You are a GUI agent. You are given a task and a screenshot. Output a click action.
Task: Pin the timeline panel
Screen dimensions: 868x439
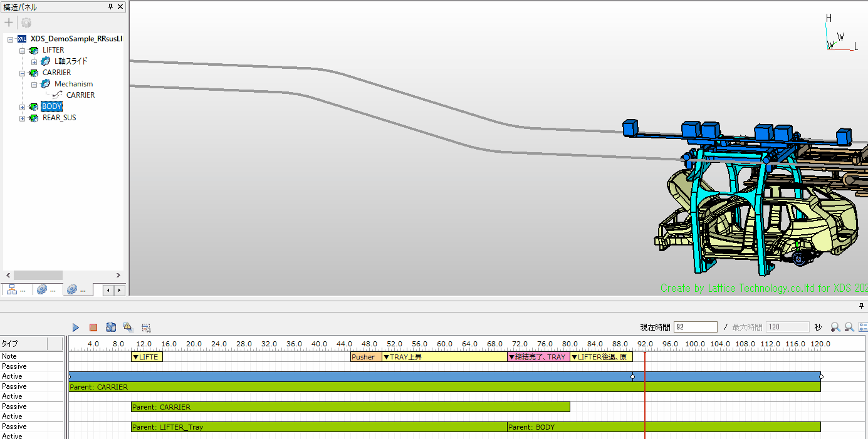(862, 306)
